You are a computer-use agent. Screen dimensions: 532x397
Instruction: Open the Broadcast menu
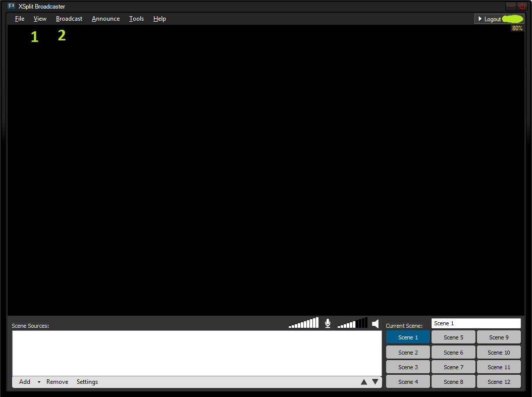tap(69, 19)
